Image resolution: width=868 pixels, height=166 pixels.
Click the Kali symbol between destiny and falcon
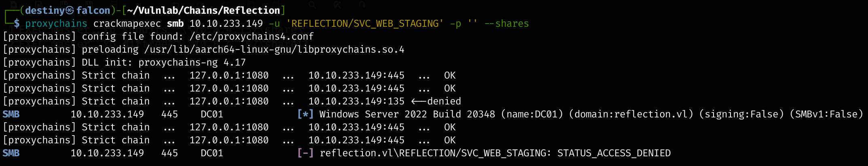point(70,11)
